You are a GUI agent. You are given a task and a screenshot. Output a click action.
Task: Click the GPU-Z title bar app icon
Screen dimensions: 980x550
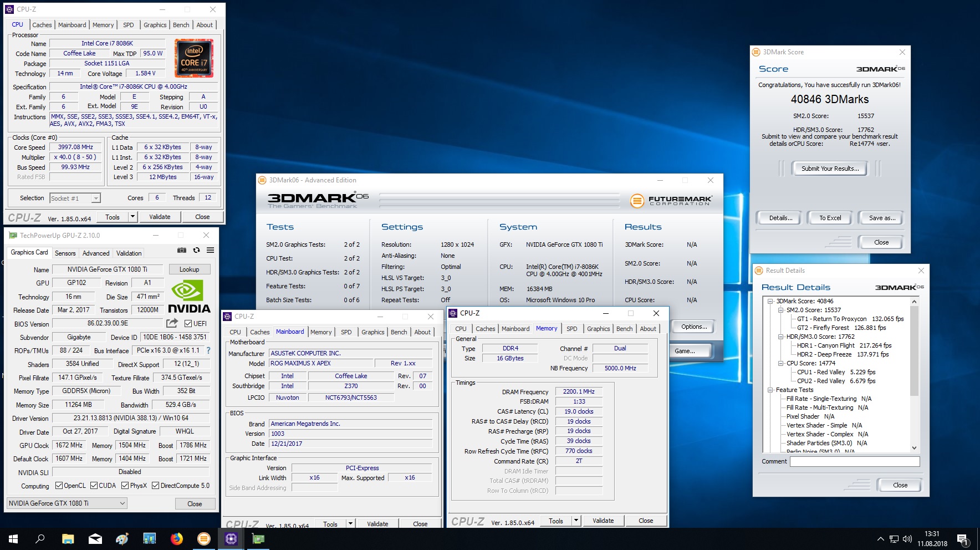click(13, 235)
